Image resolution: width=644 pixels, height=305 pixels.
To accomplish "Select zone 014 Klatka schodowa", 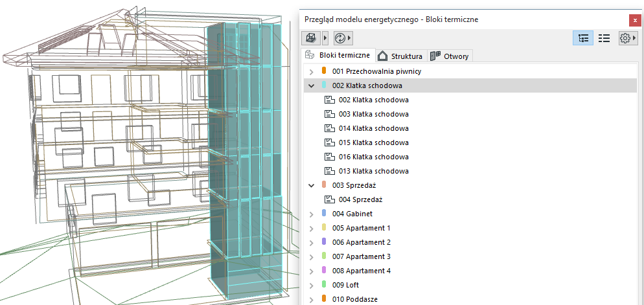I will [470, 128].
